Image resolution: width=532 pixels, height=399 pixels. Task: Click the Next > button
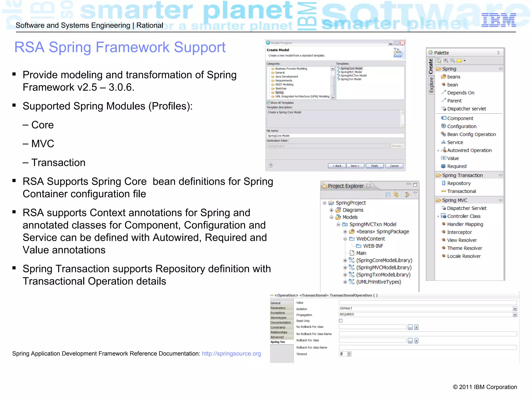point(355,166)
